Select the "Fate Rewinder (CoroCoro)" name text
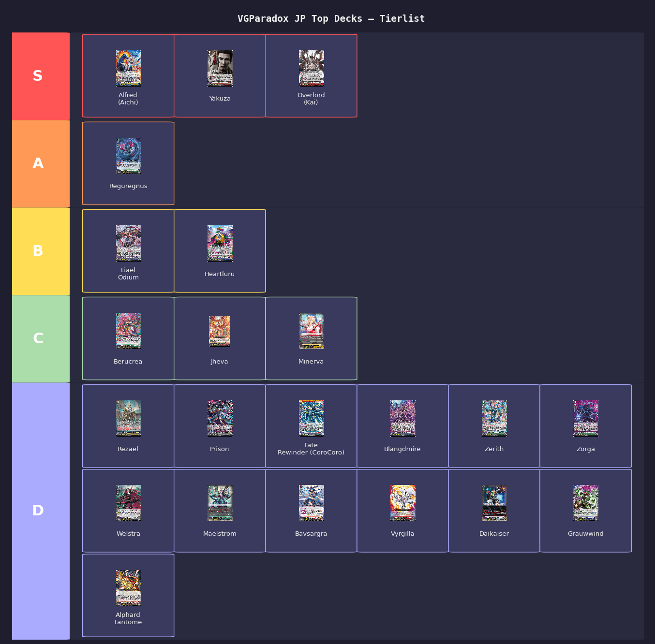 tap(311, 449)
